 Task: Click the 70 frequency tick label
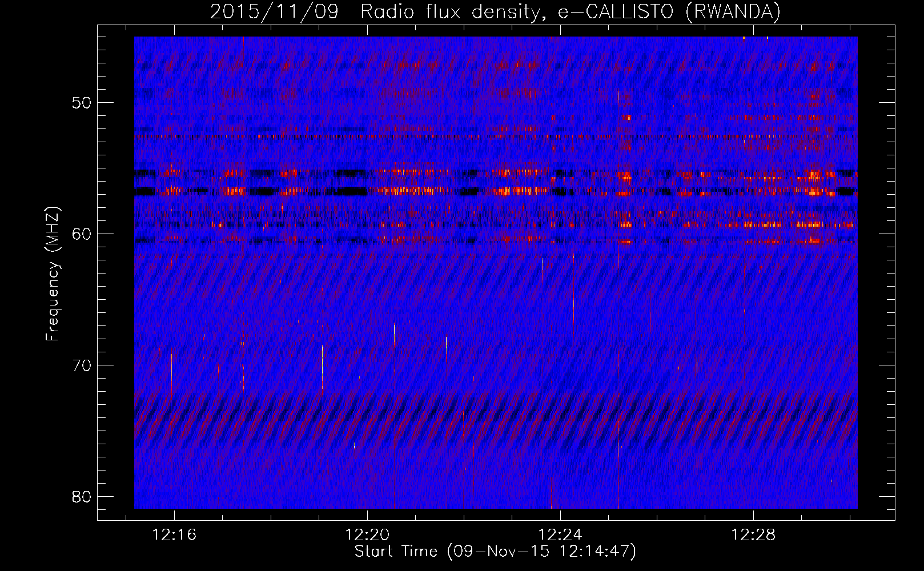[x=82, y=365]
